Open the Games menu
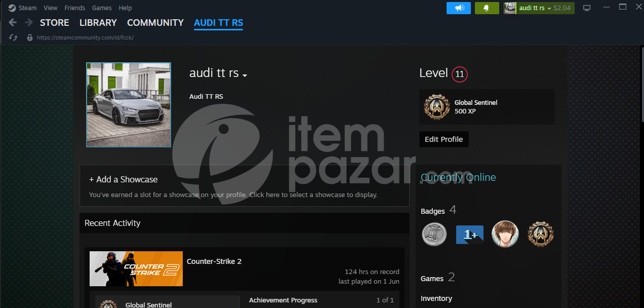 click(102, 8)
